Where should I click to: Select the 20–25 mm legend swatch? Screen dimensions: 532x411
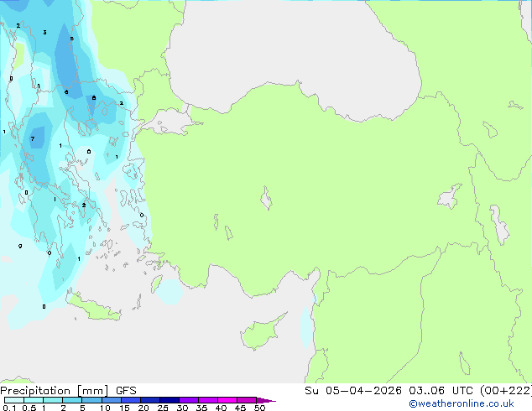(149, 400)
